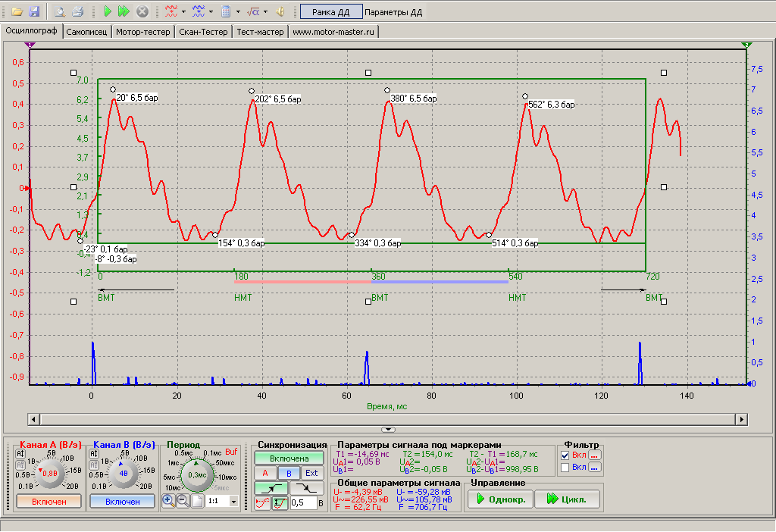Viewport: 776px width, 532px height.
Task: Open the 1:1 scale combo box
Action: coord(222,501)
